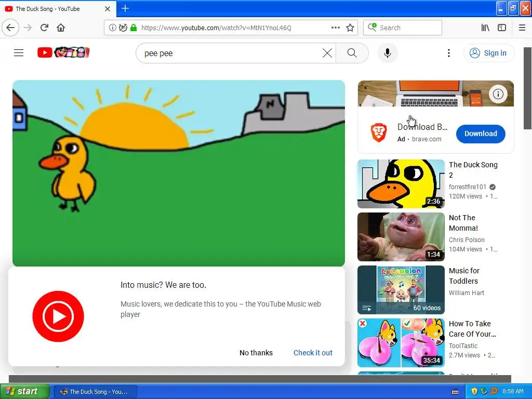The width and height of the screenshot is (532, 399).
Task: Open The Duck Song 2 thumbnail
Action: pyautogui.click(x=401, y=184)
